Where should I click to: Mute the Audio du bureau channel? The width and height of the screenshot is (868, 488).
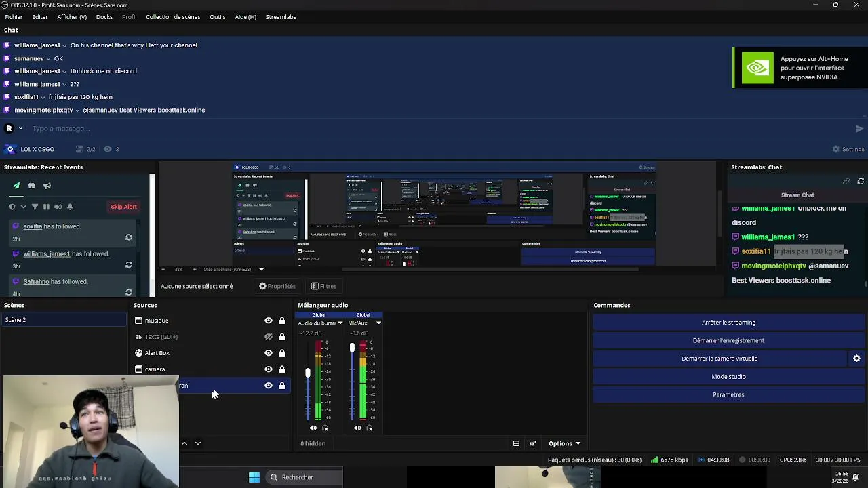pyautogui.click(x=313, y=428)
